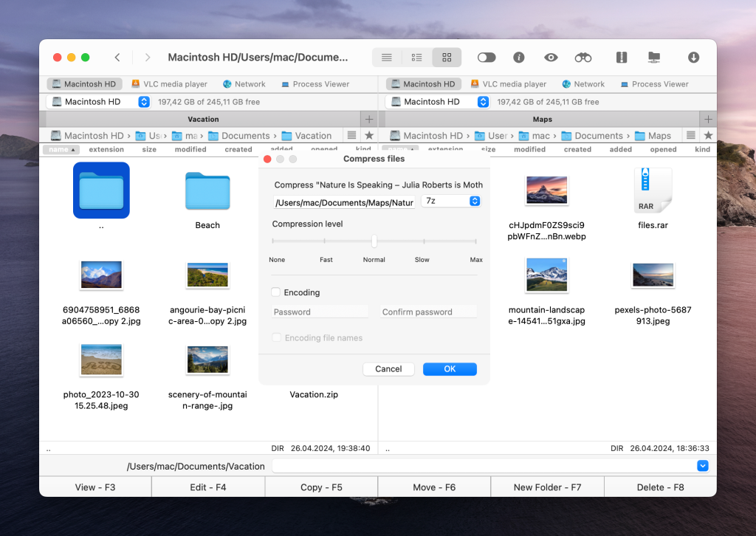Open network connections toolbar icon
This screenshot has height=536, width=756.
pos(244,83)
